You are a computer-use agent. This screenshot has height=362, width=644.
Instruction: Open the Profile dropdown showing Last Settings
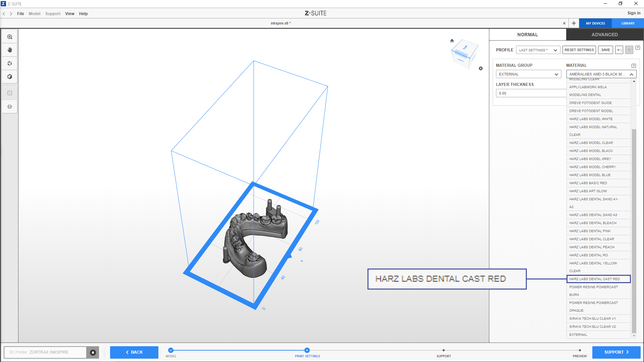pyautogui.click(x=538, y=50)
